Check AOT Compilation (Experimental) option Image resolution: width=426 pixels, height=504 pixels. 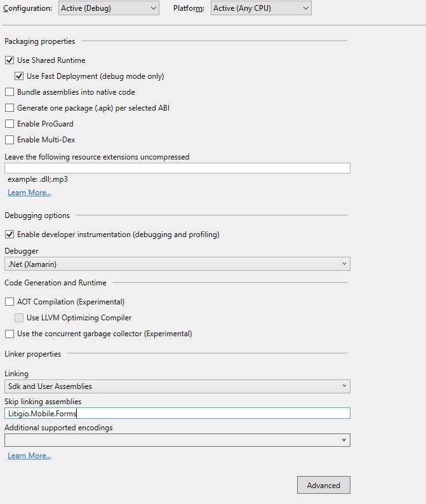tap(10, 301)
